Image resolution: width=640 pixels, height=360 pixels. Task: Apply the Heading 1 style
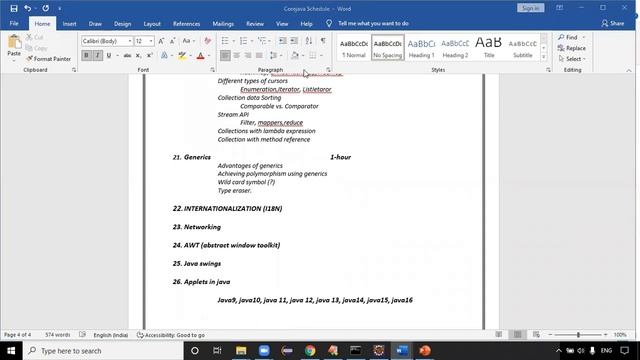click(x=422, y=48)
